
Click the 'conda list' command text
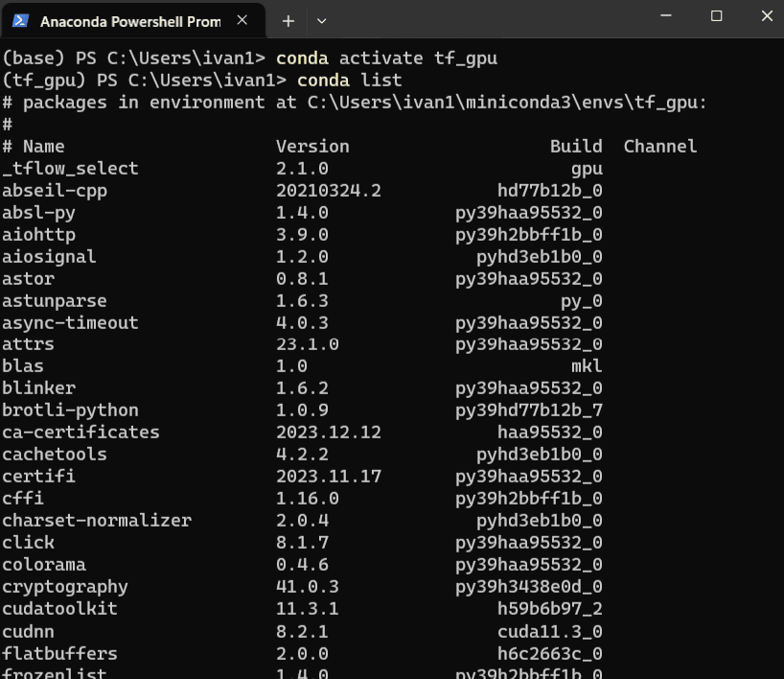(349, 80)
